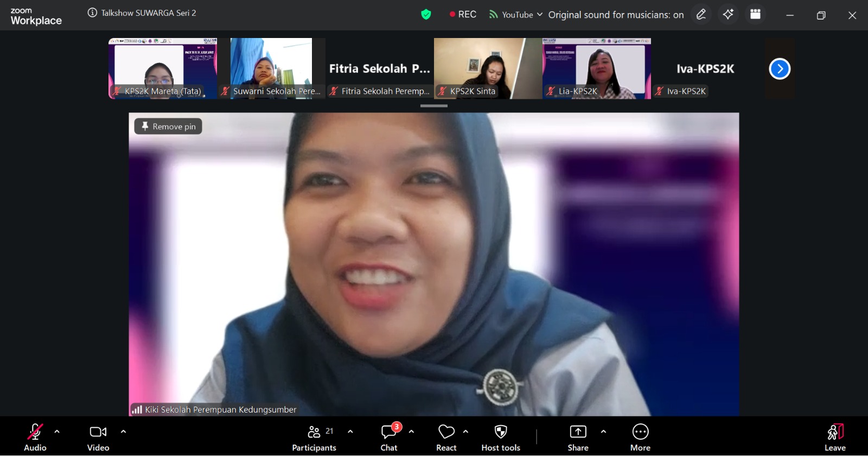Viewport: 868px width, 456px height.
Task: Leave the meeting
Action: pyautogui.click(x=835, y=438)
